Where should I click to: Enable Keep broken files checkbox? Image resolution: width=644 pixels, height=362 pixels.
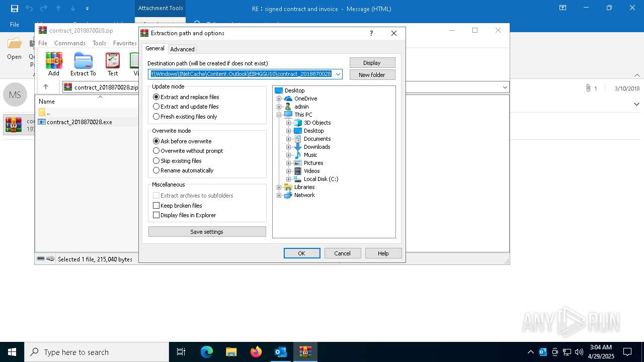[156, 206]
